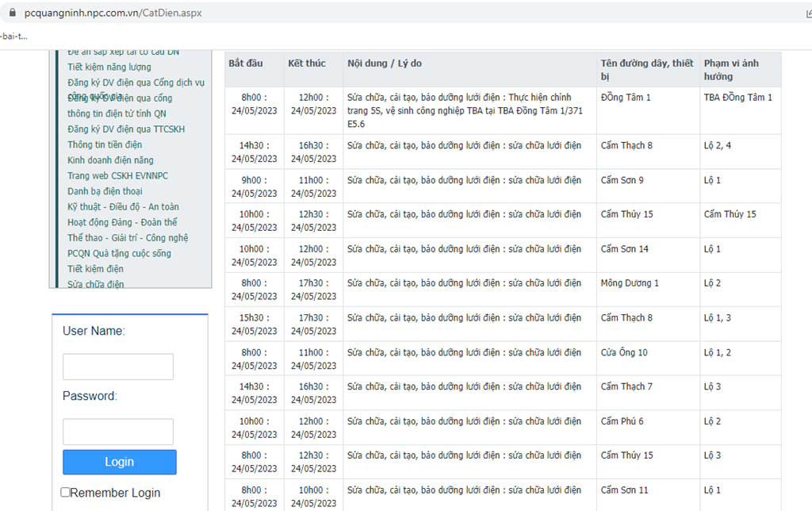Open Danh bạ điện thoại link
812x511 pixels.
(105, 191)
